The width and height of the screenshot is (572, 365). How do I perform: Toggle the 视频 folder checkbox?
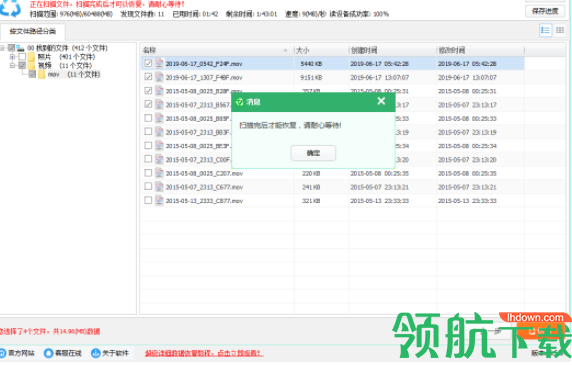click(x=22, y=66)
